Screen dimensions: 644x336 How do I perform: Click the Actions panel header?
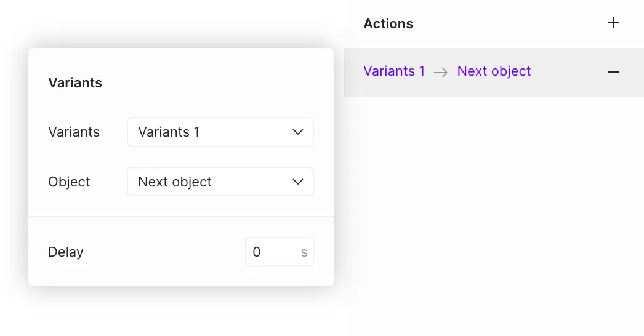(x=388, y=24)
